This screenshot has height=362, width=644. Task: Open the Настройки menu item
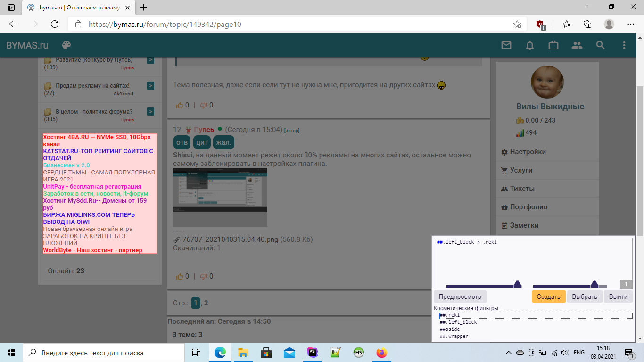(x=528, y=152)
